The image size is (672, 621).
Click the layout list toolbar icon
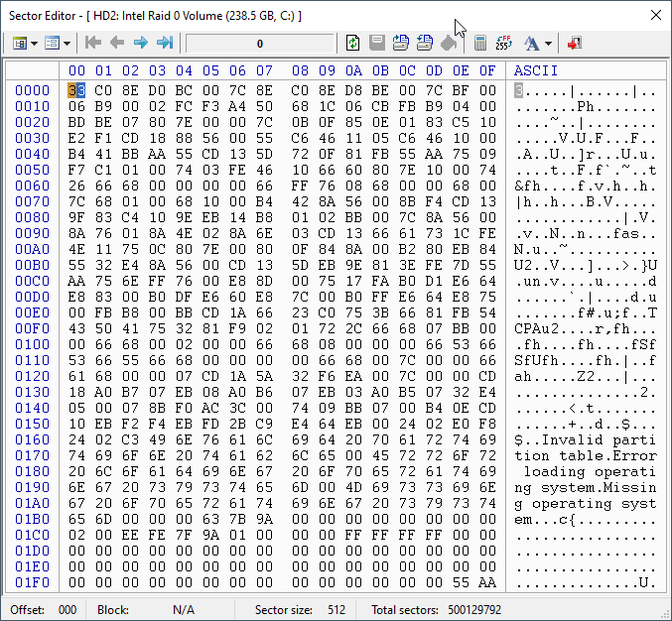click(52, 44)
